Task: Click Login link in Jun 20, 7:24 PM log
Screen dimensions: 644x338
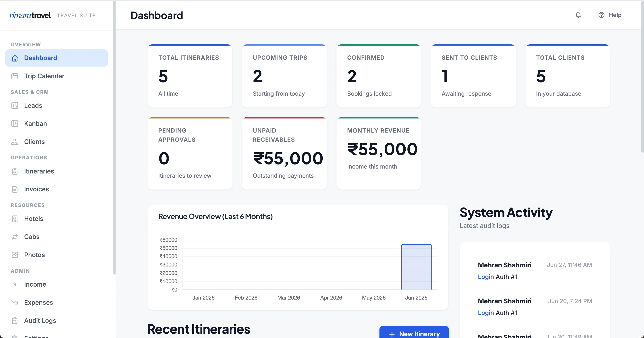Action: click(x=486, y=313)
